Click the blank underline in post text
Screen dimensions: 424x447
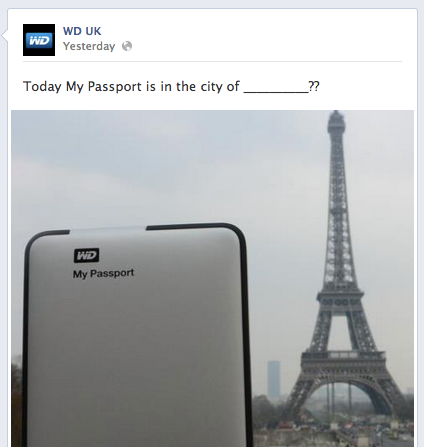point(276,87)
